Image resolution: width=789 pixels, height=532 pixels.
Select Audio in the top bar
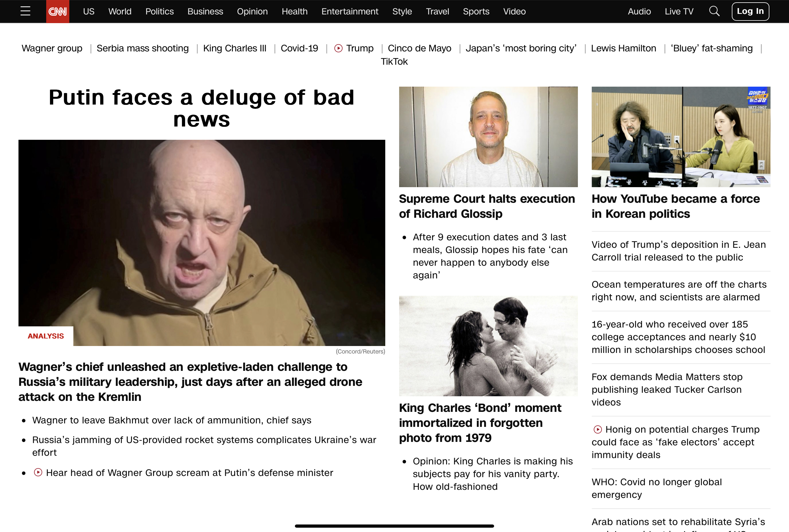pos(639,12)
